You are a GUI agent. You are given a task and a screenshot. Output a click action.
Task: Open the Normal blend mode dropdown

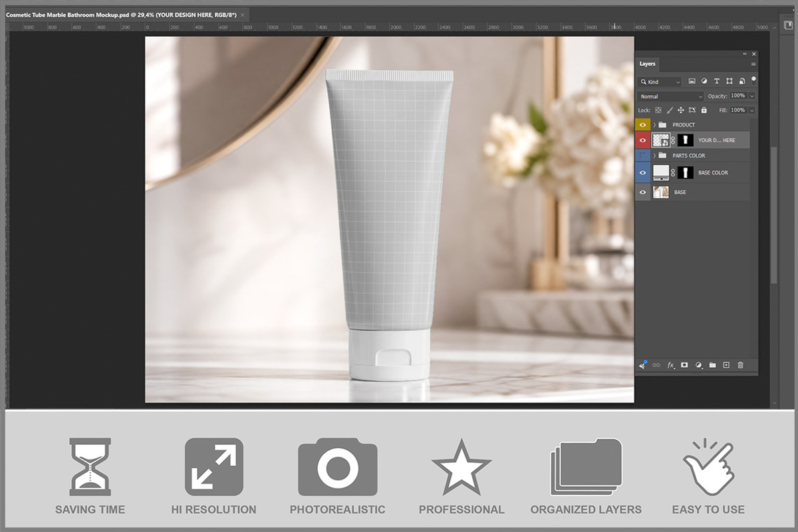click(670, 96)
